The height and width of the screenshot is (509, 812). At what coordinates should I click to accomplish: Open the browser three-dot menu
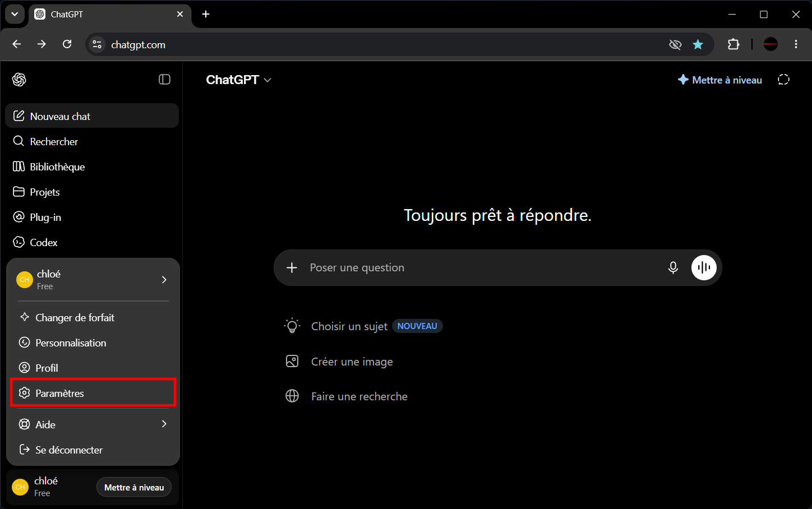pos(796,44)
